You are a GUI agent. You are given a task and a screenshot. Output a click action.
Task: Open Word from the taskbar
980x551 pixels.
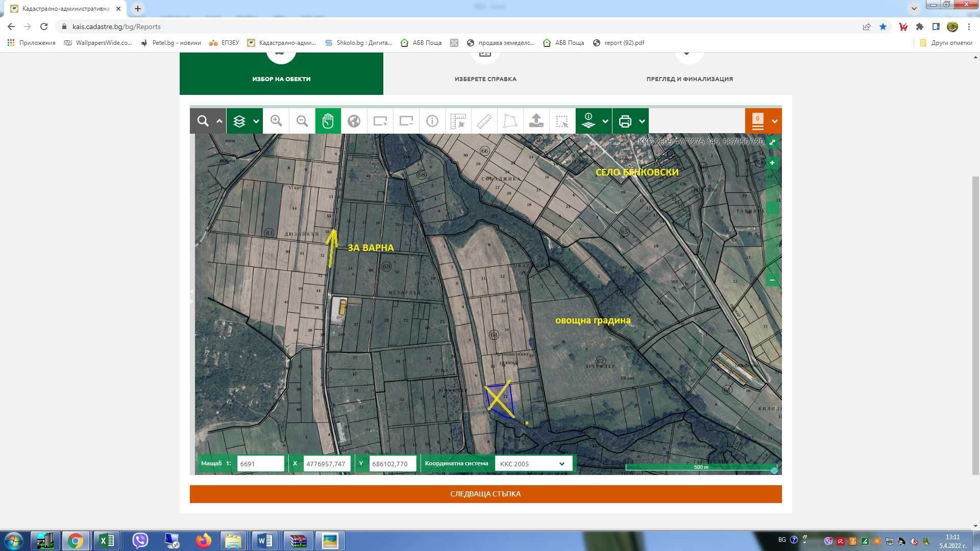pos(265,541)
